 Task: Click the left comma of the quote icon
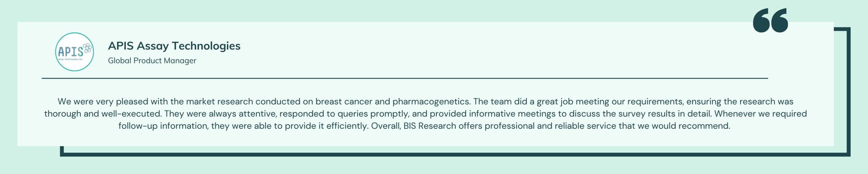pos(761,20)
